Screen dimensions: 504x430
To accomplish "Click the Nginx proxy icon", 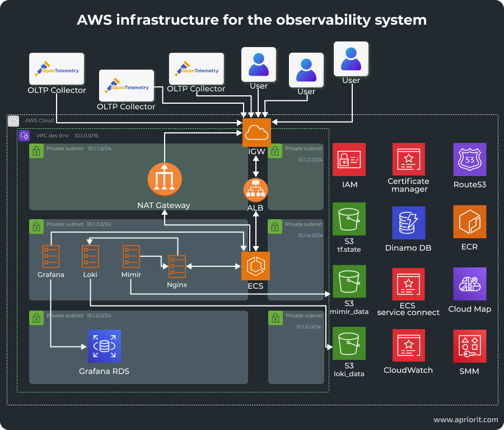I will click(x=176, y=267).
